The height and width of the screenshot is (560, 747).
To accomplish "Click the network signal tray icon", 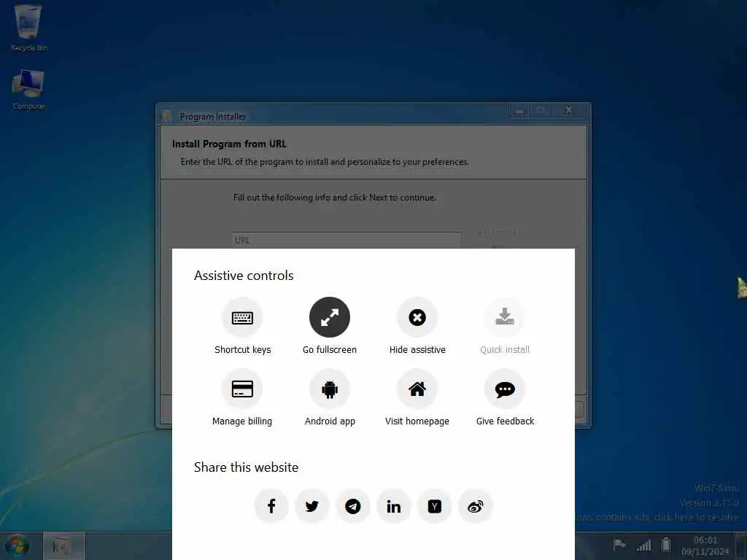I will pos(643,545).
